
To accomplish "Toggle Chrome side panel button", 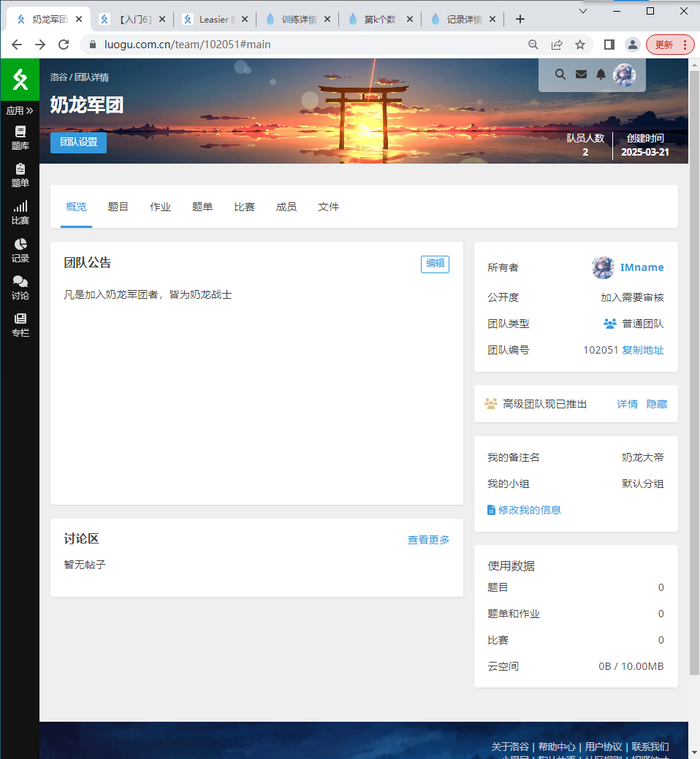I will click(609, 45).
